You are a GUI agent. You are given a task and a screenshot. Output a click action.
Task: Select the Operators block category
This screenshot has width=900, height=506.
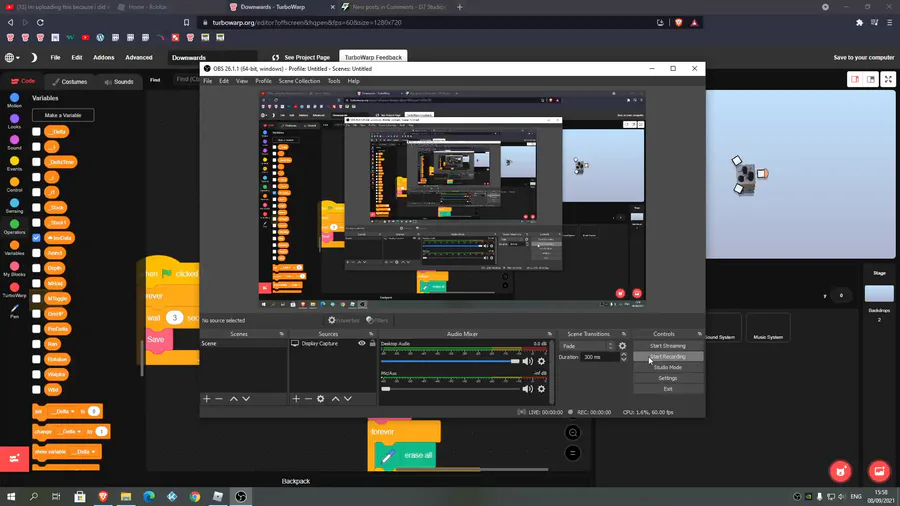point(14,227)
